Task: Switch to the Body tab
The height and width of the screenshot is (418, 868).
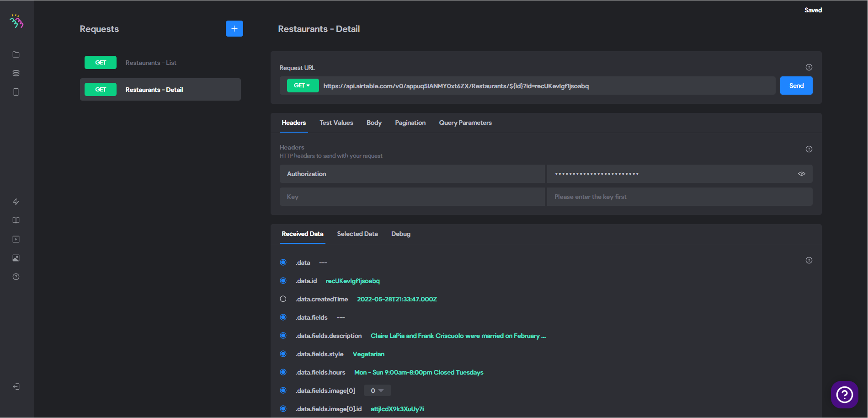Action: pos(374,123)
